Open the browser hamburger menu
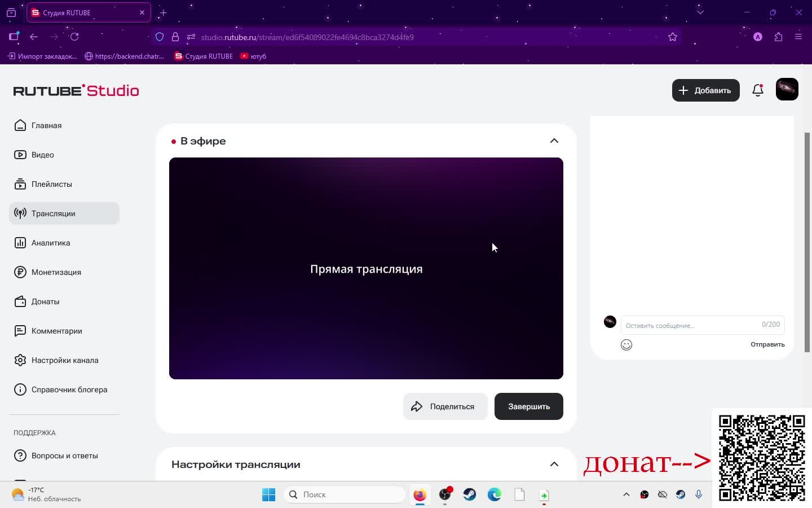The width and height of the screenshot is (812, 508). (x=798, y=37)
